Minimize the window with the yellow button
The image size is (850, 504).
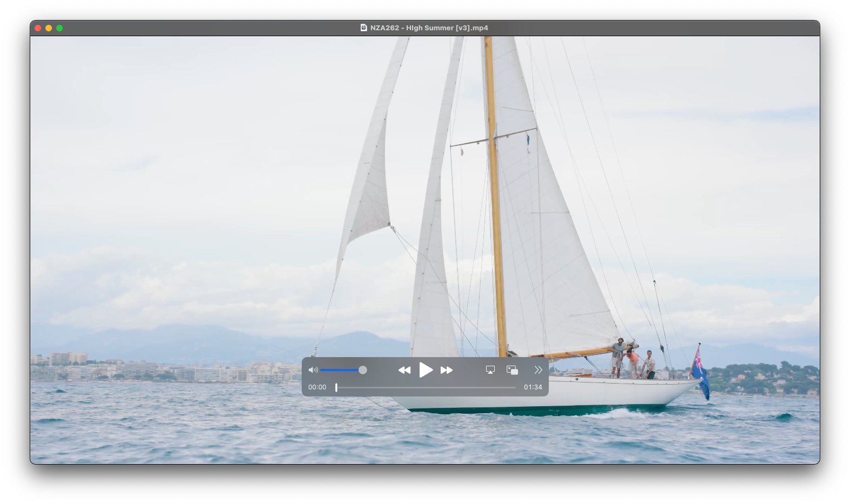(x=49, y=28)
